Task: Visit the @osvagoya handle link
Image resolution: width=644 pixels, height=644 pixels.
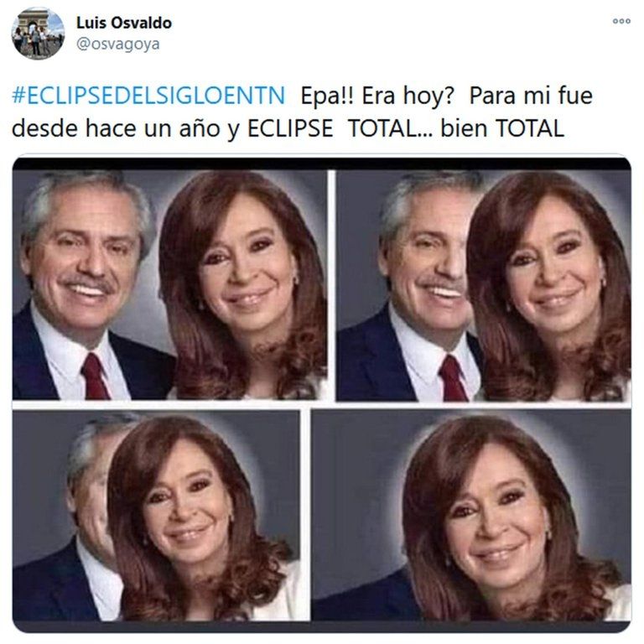Action: pyautogui.click(x=118, y=44)
